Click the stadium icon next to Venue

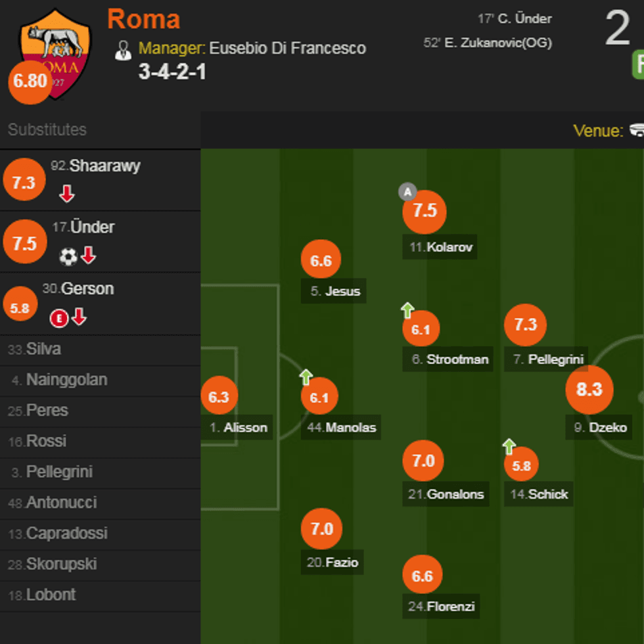[x=636, y=130]
